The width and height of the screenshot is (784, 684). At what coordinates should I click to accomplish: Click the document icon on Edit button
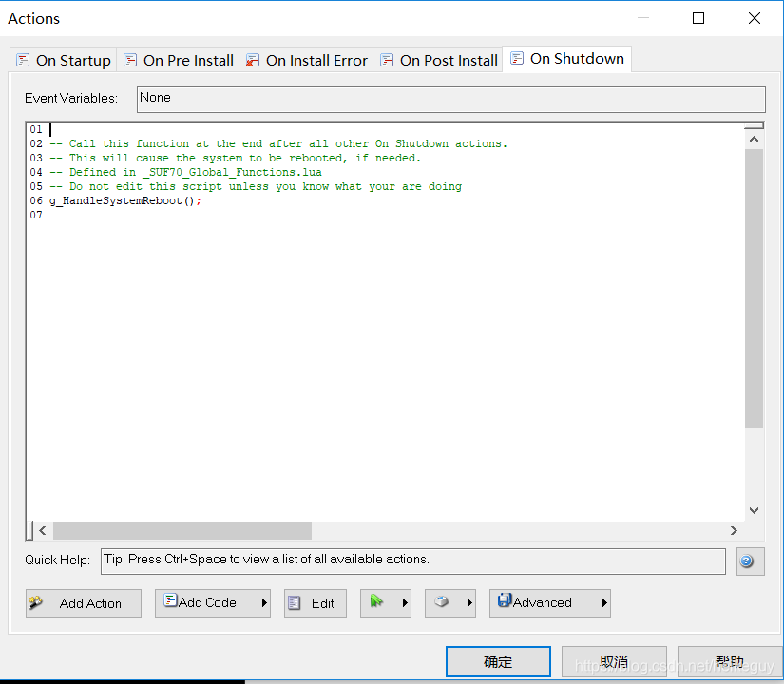[294, 603]
